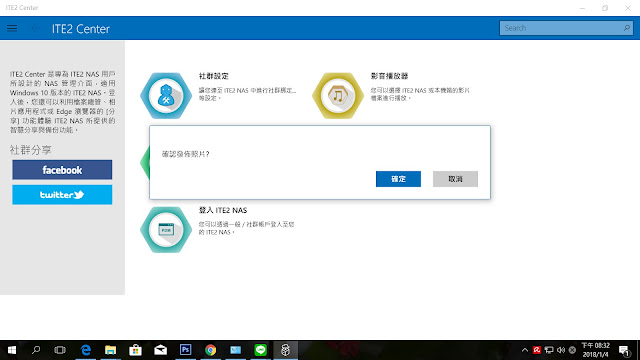The height and width of the screenshot is (360, 640).
Task: Click the search magnifier icon
Action: [x=627, y=28]
